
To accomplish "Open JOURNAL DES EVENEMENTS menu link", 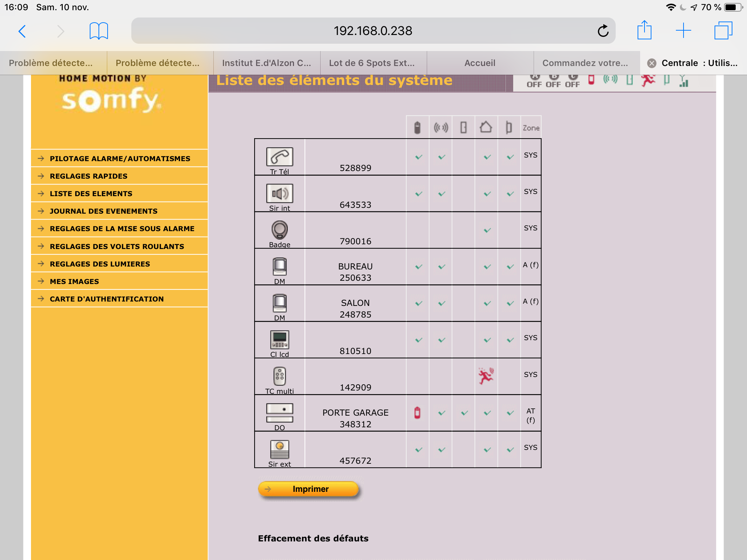I will pos(104,211).
